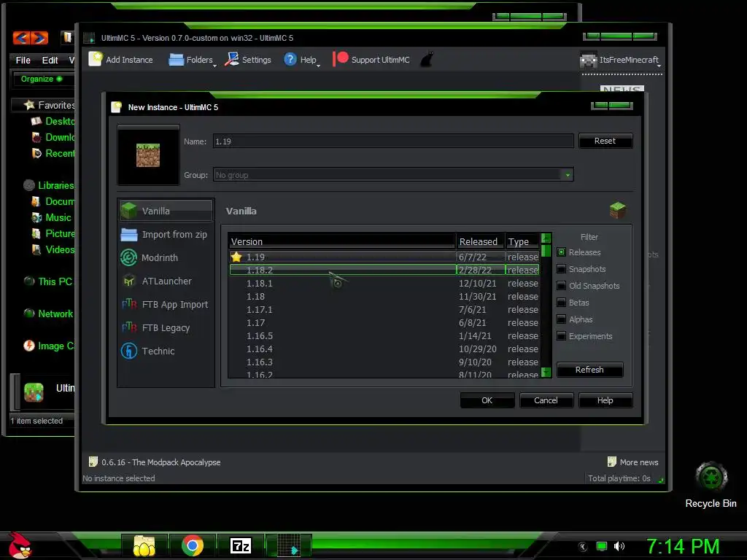Toggle the Releases filter checkbox
The width and height of the screenshot is (747, 560).
click(x=561, y=252)
